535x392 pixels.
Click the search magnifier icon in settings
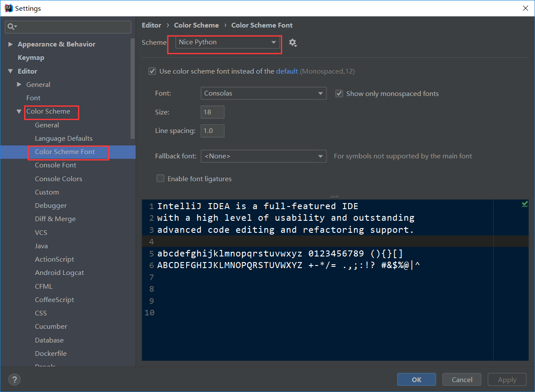click(x=12, y=27)
